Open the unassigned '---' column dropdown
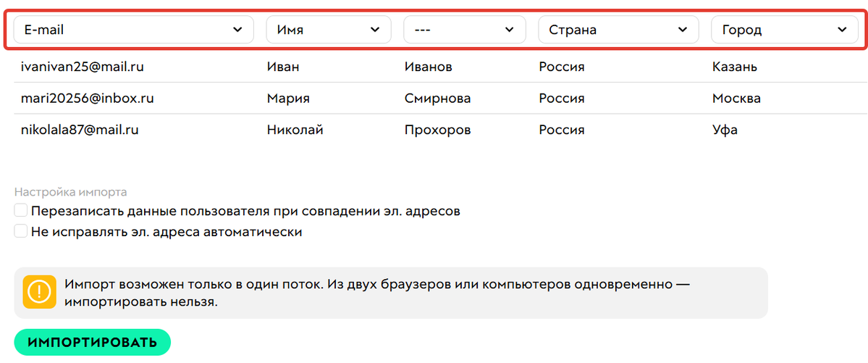This screenshot has height=363, width=868. pos(465,30)
